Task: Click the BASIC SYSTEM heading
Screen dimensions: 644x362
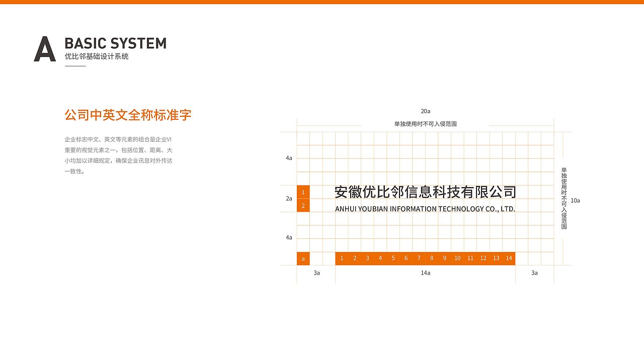Action: (116, 43)
